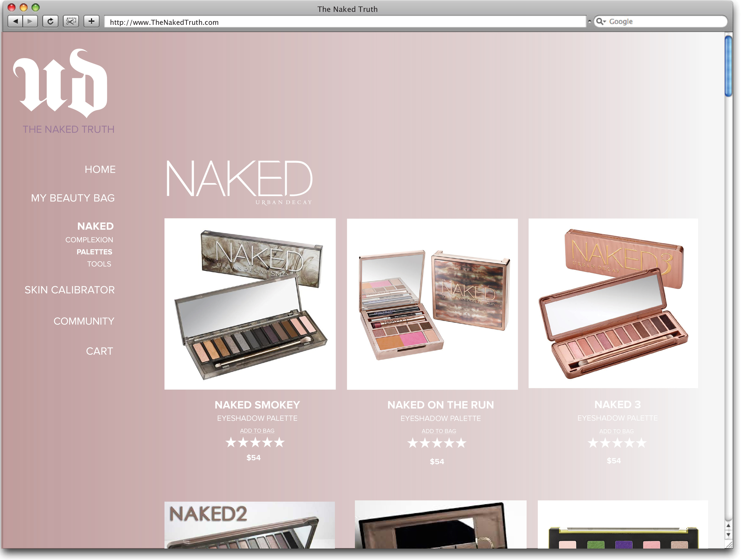Open SKIN CALIBRATOR in the sidebar
The image size is (741, 560).
click(x=70, y=290)
